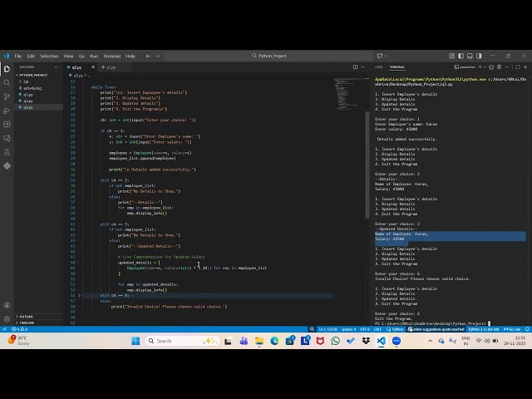Click the Python language mode in status bar
532x399 pixels.
(396, 329)
